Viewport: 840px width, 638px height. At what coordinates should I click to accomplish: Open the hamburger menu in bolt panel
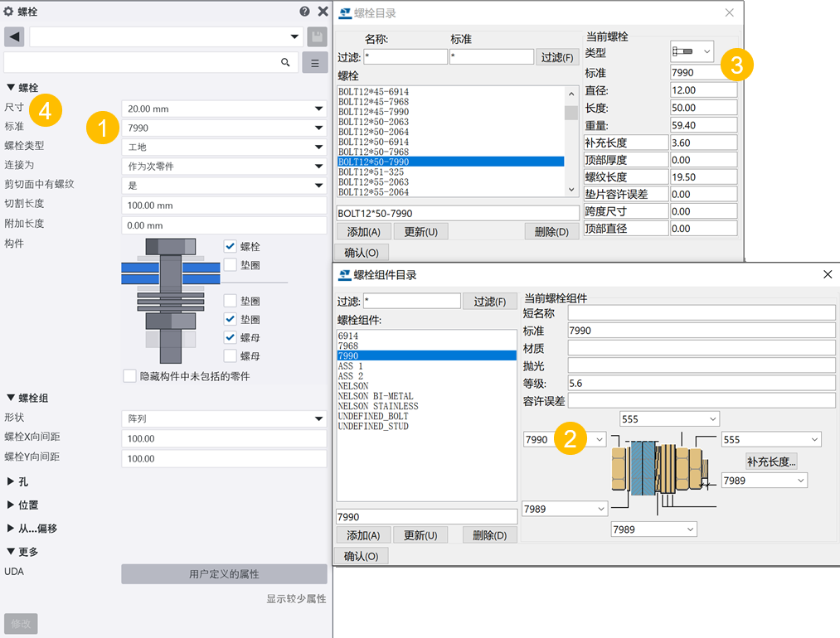315,62
